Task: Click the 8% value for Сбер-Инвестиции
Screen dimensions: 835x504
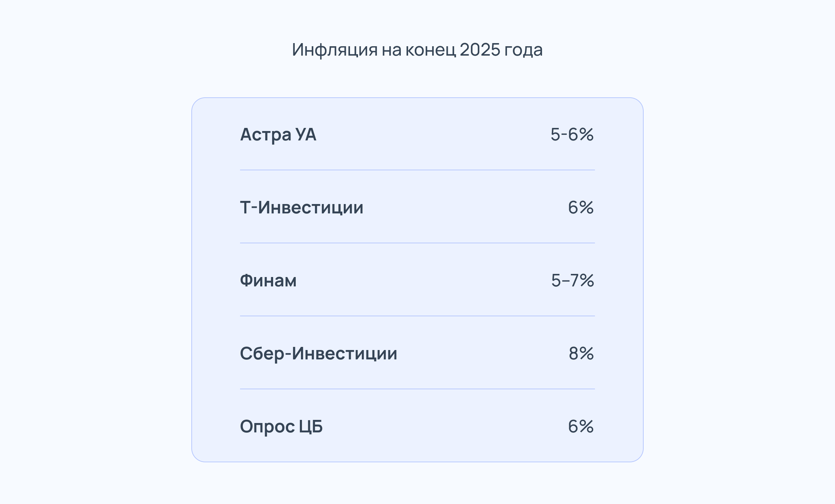Action: pyautogui.click(x=581, y=353)
